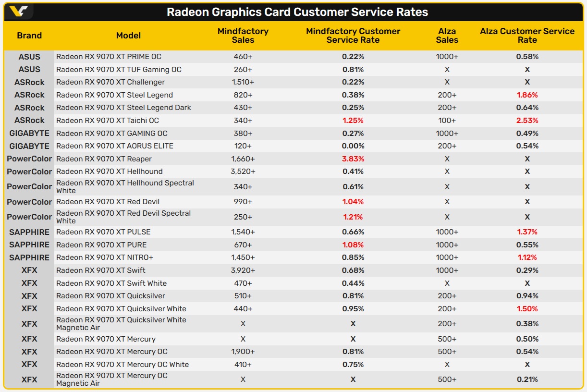Click the logo icon in the top-left corner
This screenshot has width=587, height=392.
pyautogui.click(x=18, y=12)
